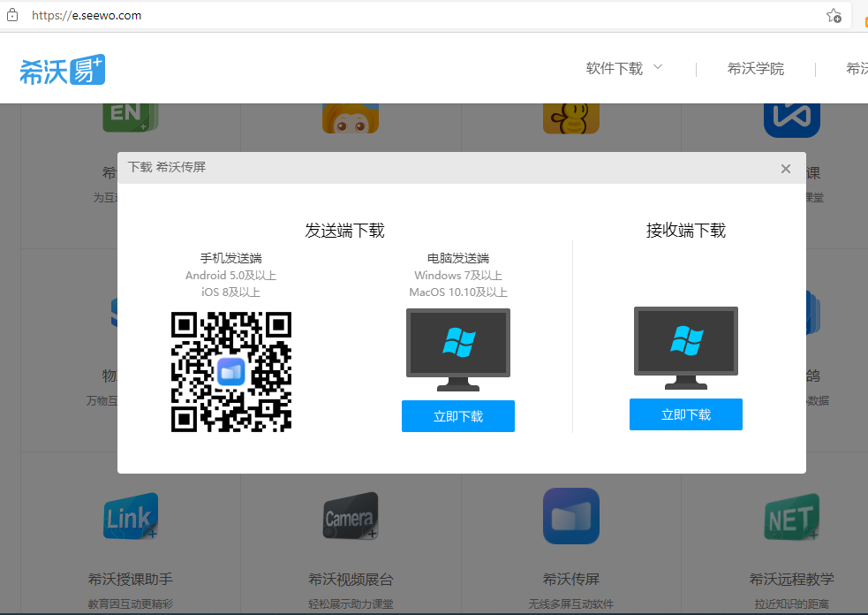
Task: Click the 希沃视频展台 title text
Action: [x=351, y=580]
